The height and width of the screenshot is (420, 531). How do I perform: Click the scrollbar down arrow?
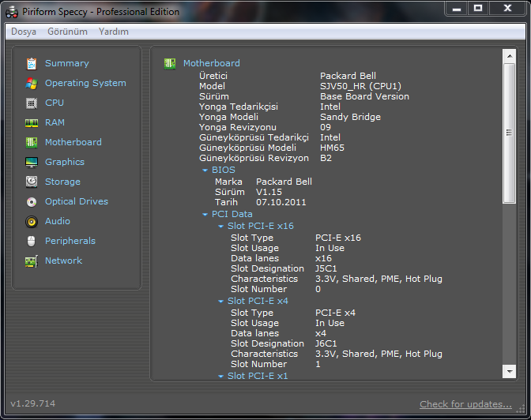pos(510,372)
